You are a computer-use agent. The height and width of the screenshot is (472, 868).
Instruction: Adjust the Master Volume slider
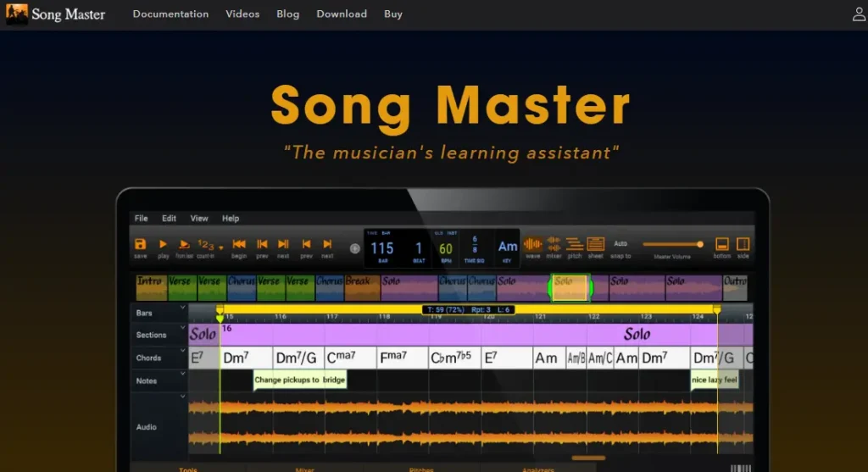click(x=672, y=244)
